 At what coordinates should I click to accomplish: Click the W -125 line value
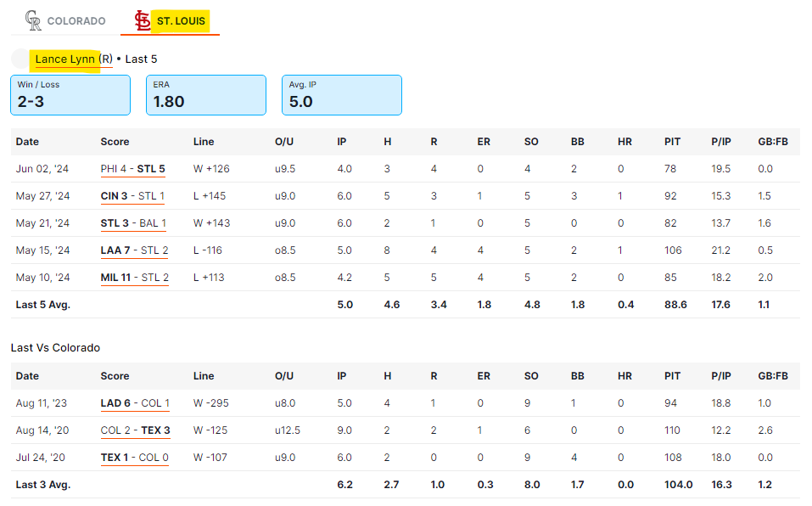pyautogui.click(x=210, y=430)
